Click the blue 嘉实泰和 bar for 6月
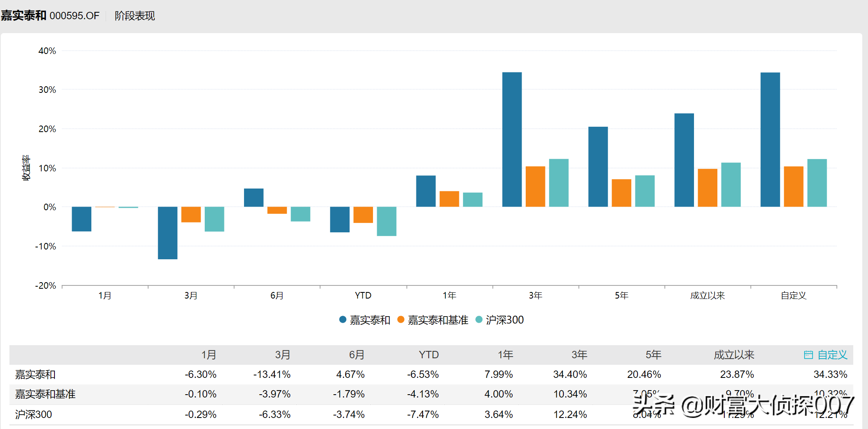This screenshot has width=868, height=429. 254,198
